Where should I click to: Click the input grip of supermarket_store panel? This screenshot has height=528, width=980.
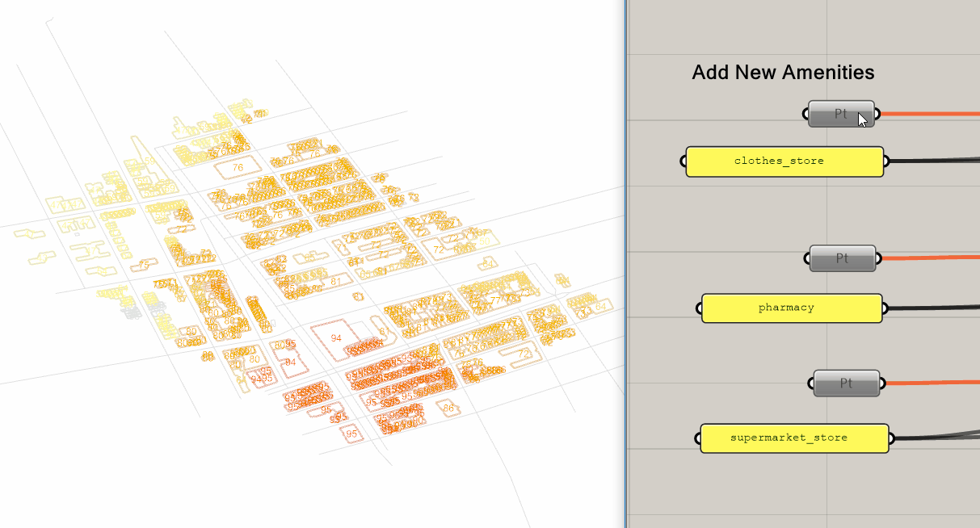(x=698, y=438)
